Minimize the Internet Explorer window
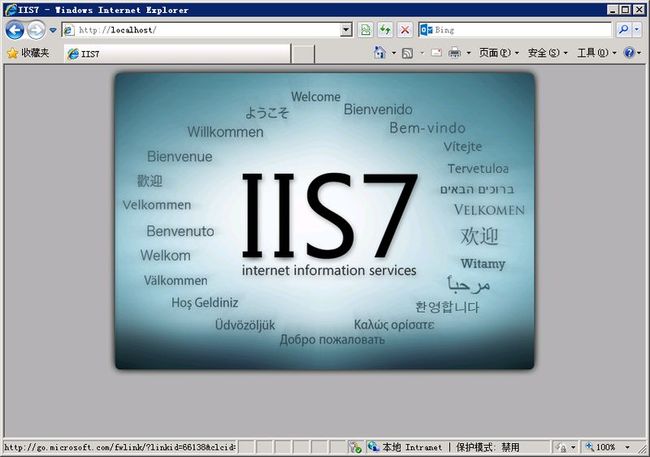The height and width of the screenshot is (457, 650). (612, 10)
